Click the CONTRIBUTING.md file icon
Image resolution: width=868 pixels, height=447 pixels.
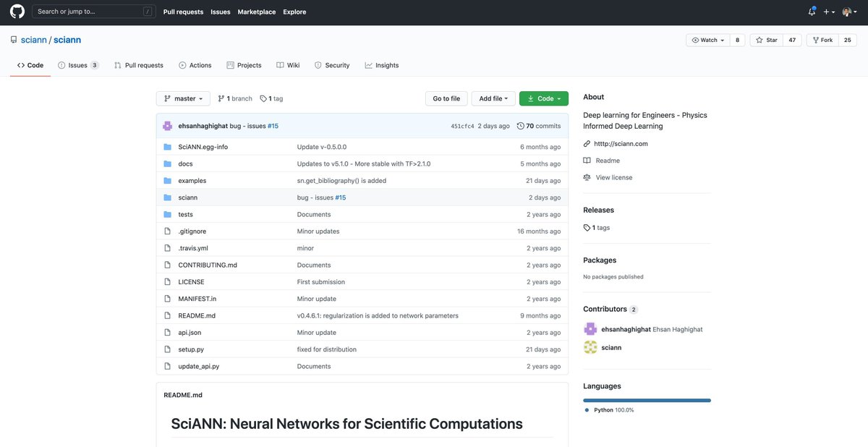coord(167,265)
